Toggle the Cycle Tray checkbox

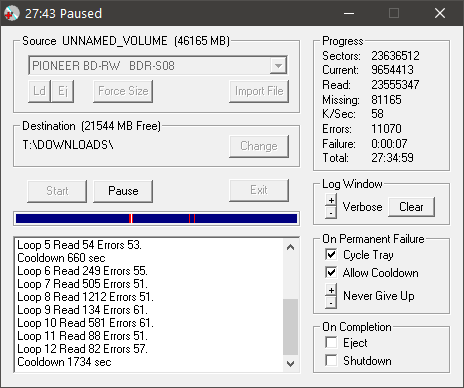(331, 254)
